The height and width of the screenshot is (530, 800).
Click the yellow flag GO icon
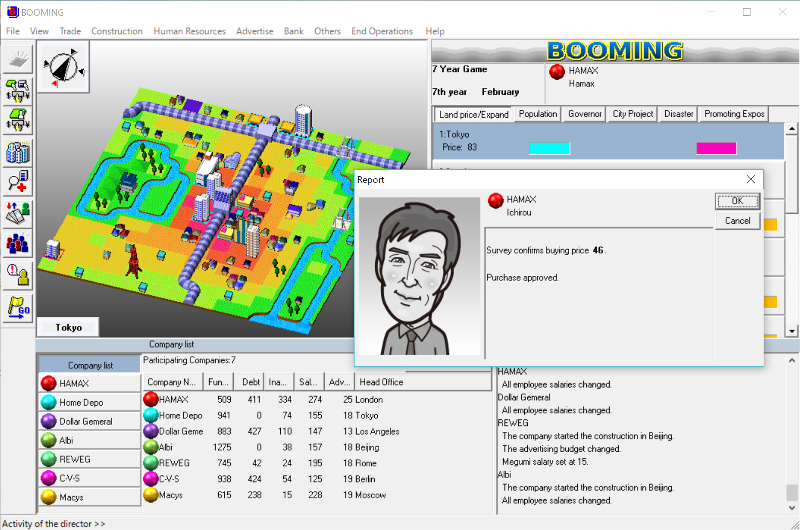pyautogui.click(x=18, y=308)
